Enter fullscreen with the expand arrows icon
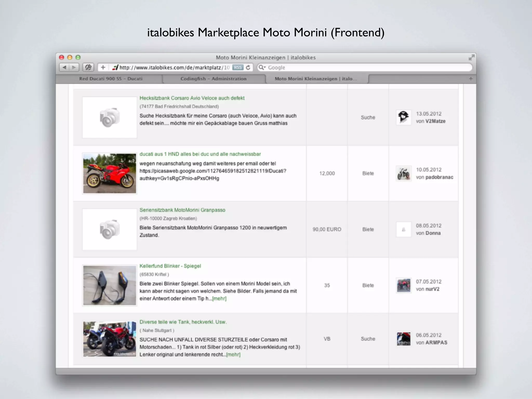The width and height of the screenshot is (532, 399). point(471,57)
